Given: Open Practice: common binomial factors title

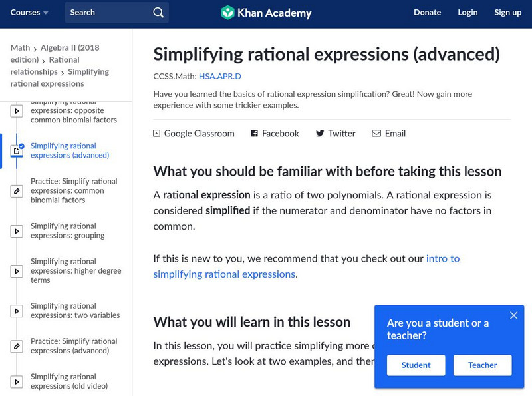Looking at the screenshot, I should (x=74, y=190).
